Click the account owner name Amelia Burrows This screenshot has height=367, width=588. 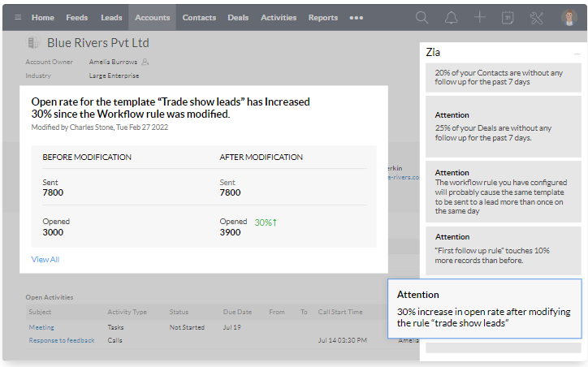click(113, 62)
